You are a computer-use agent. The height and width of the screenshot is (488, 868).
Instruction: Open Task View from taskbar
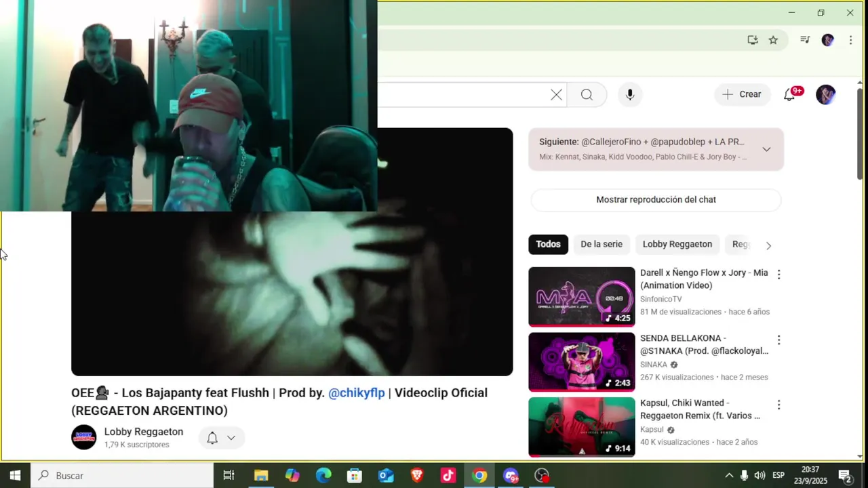229,476
